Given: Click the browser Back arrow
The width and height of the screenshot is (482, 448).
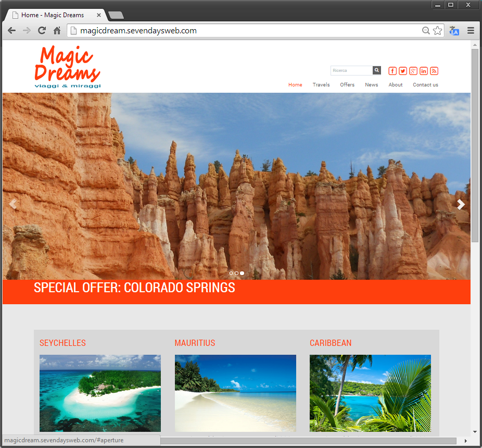Looking at the screenshot, I should (x=11, y=30).
